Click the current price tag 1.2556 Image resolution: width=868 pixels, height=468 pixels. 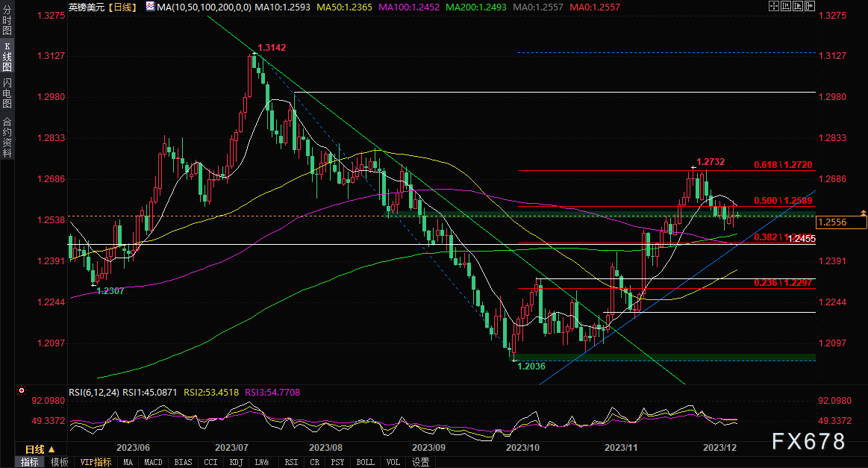pyautogui.click(x=841, y=222)
